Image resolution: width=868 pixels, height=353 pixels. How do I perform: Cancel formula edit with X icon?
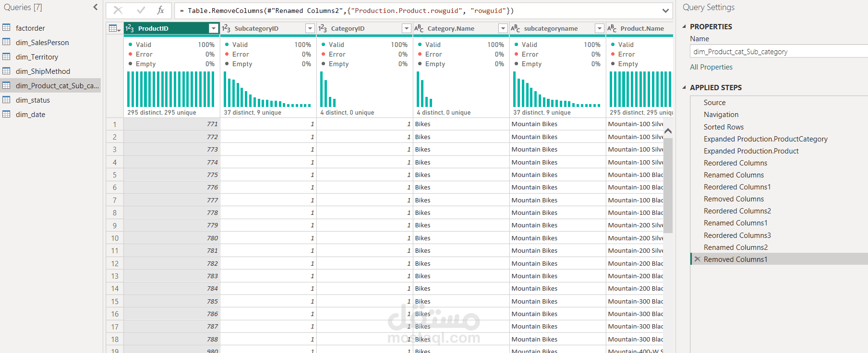pyautogui.click(x=118, y=10)
